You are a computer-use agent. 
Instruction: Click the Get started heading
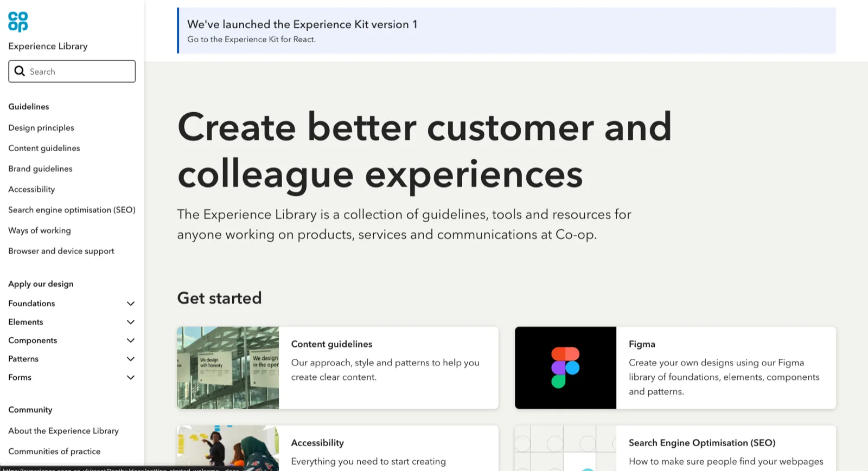pos(219,298)
